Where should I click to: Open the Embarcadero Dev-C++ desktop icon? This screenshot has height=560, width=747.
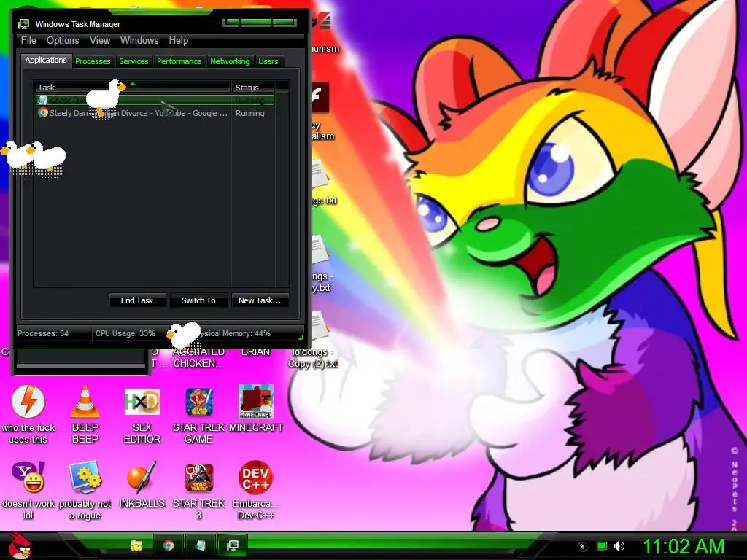tap(256, 477)
